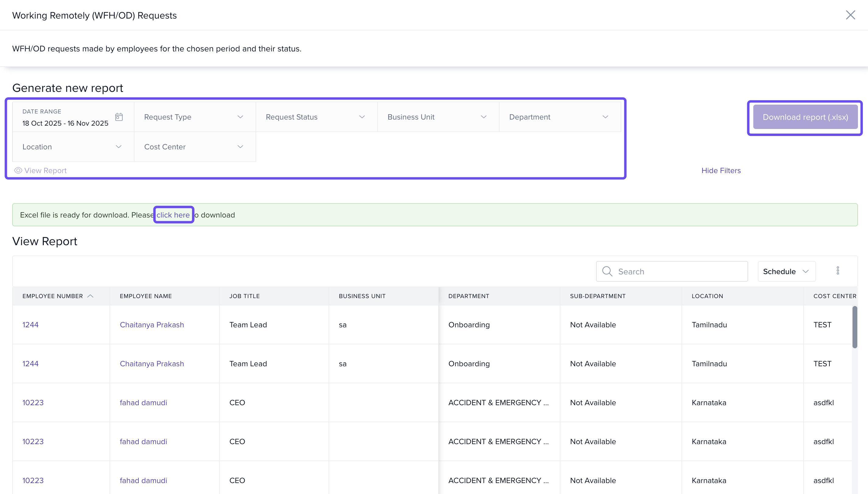Click the search magnifier icon

(x=607, y=271)
